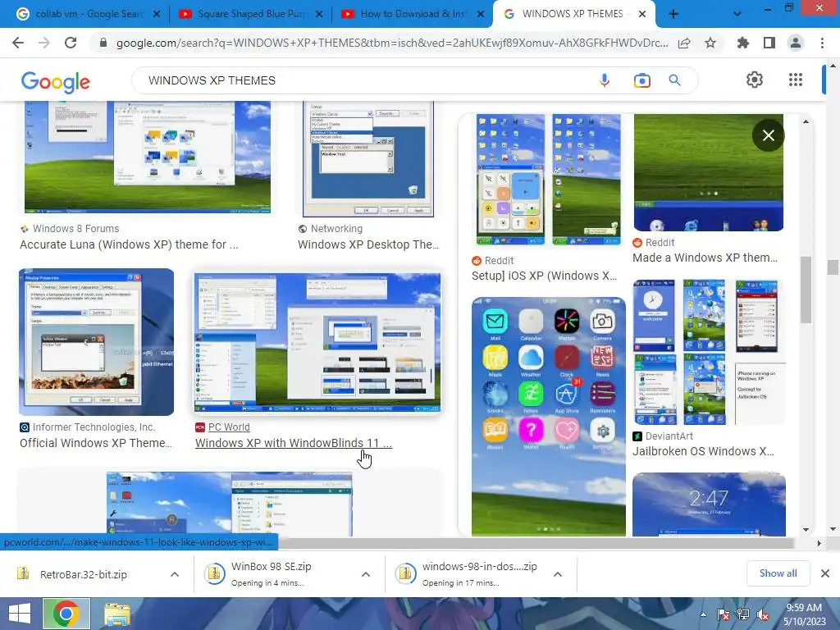Click Windows XP with WindowBlinds 11 link
840x630 pixels.
point(294,443)
